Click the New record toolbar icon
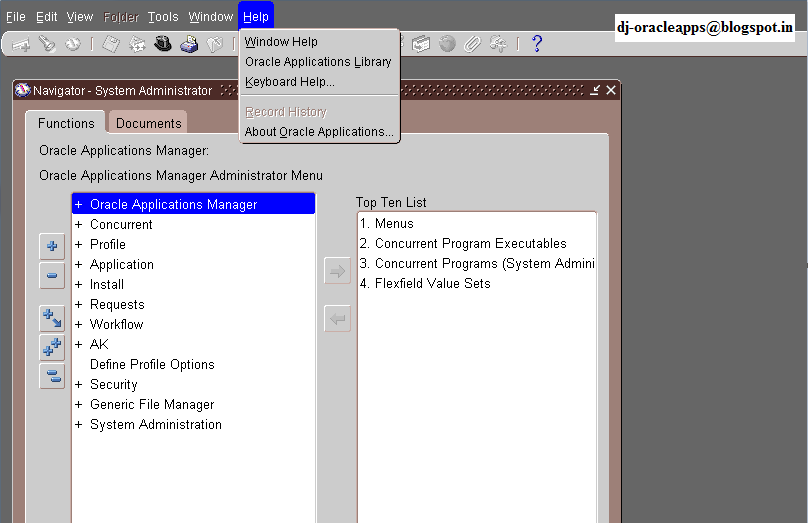The width and height of the screenshot is (808, 523). point(21,44)
